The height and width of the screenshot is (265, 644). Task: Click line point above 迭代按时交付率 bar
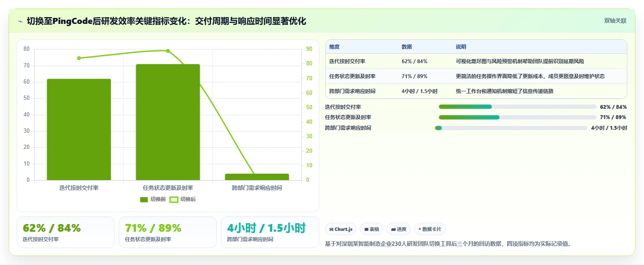click(x=79, y=58)
